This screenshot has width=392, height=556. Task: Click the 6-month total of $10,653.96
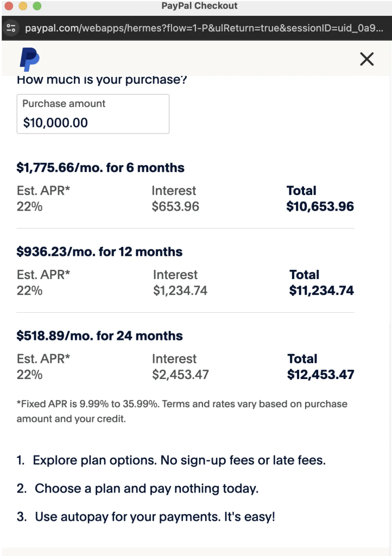320,206
